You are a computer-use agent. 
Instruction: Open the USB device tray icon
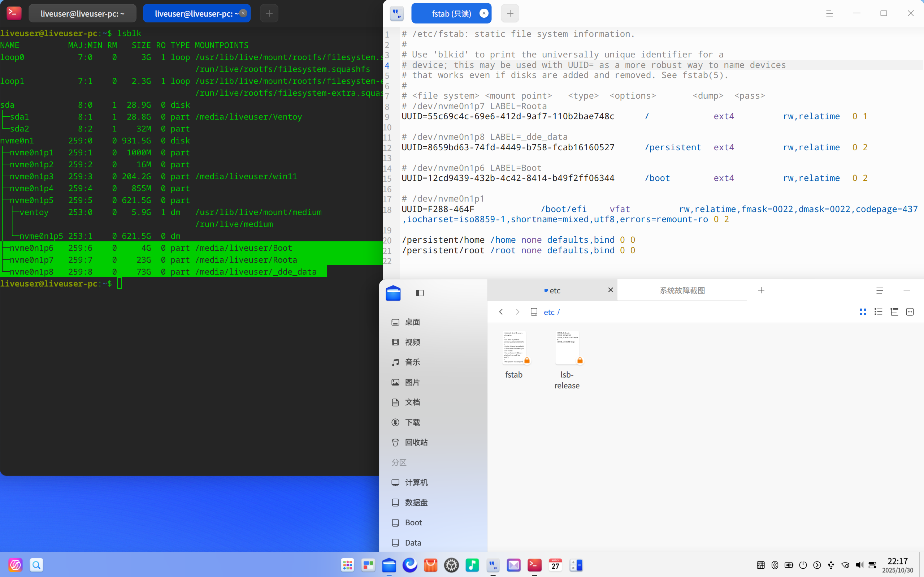point(831,565)
